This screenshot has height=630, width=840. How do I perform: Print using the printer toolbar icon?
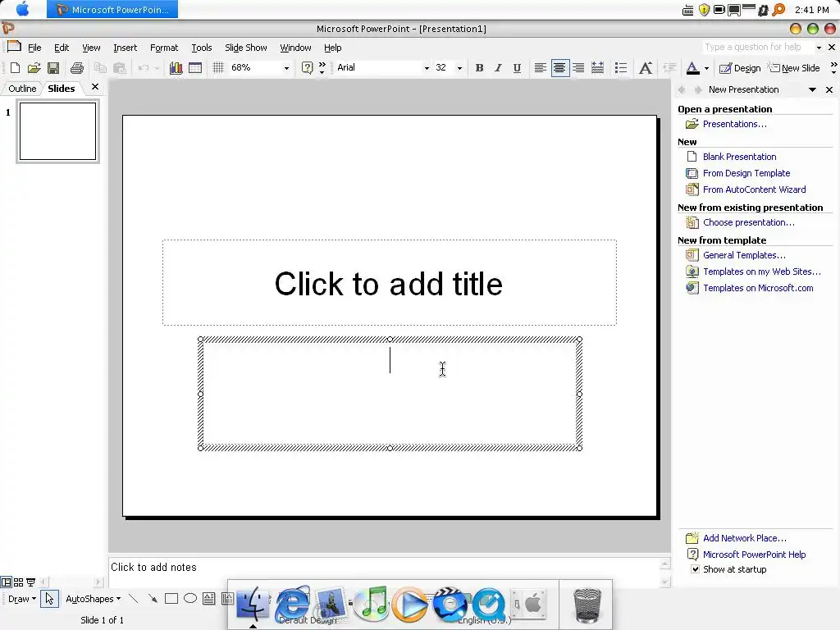pyautogui.click(x=77, y=68)
